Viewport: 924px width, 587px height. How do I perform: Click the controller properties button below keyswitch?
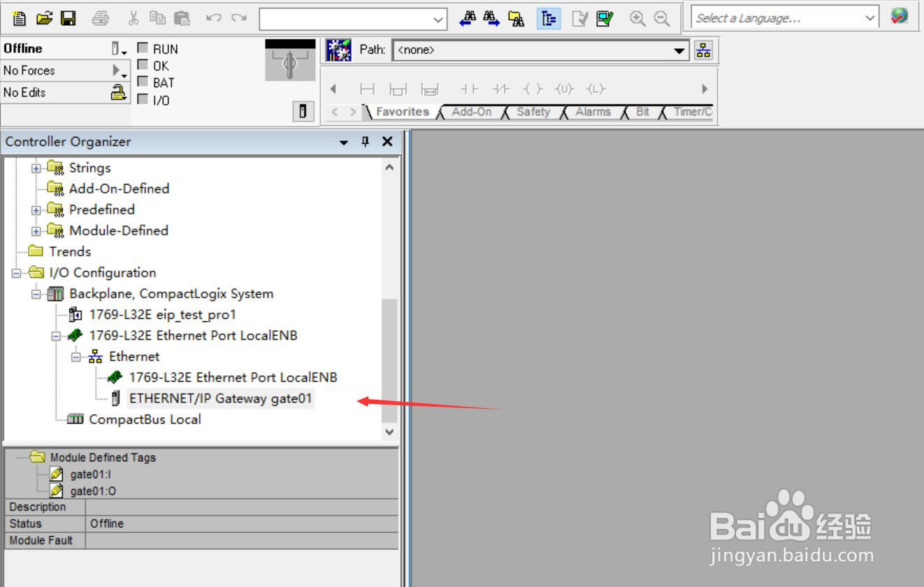coord(303,112)
